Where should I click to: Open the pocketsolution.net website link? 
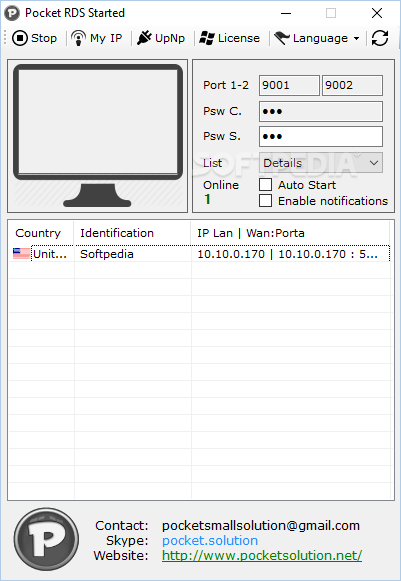click(x=262, y=555)
